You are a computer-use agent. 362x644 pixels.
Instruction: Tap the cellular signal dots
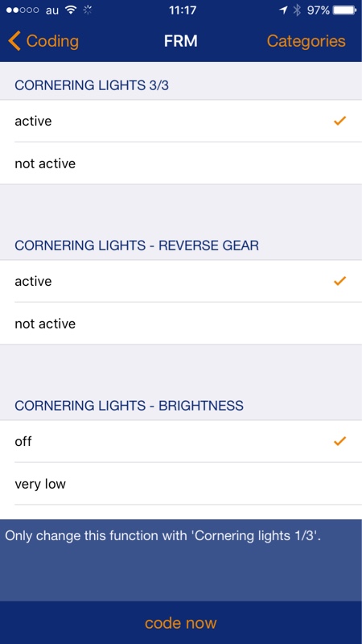click(x=23, y=10)
